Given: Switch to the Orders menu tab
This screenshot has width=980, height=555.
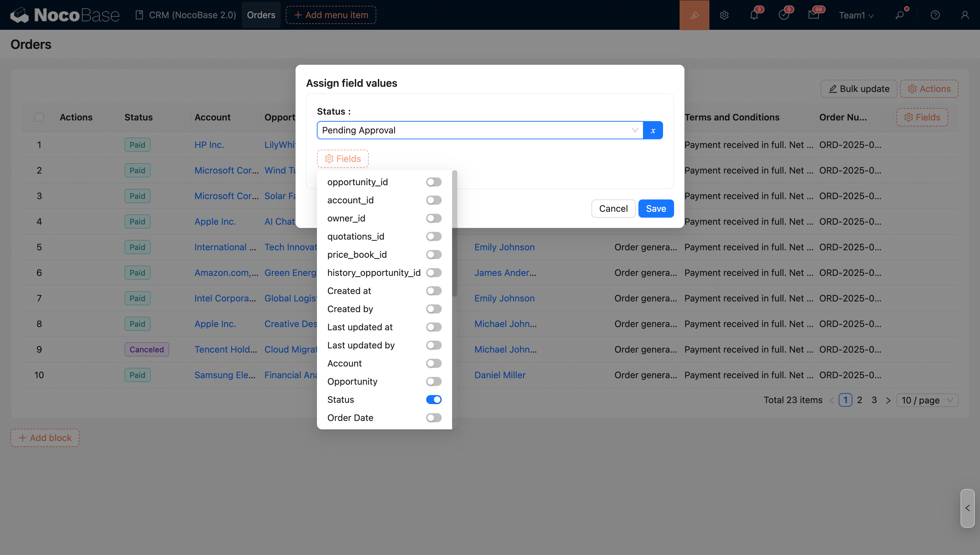Looking at the screenshot, I should pos(261,15).
